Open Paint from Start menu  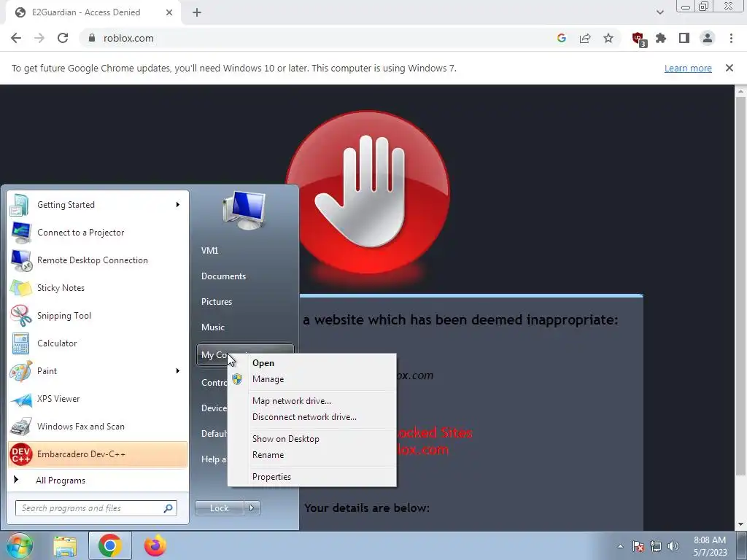pos(98,371)
